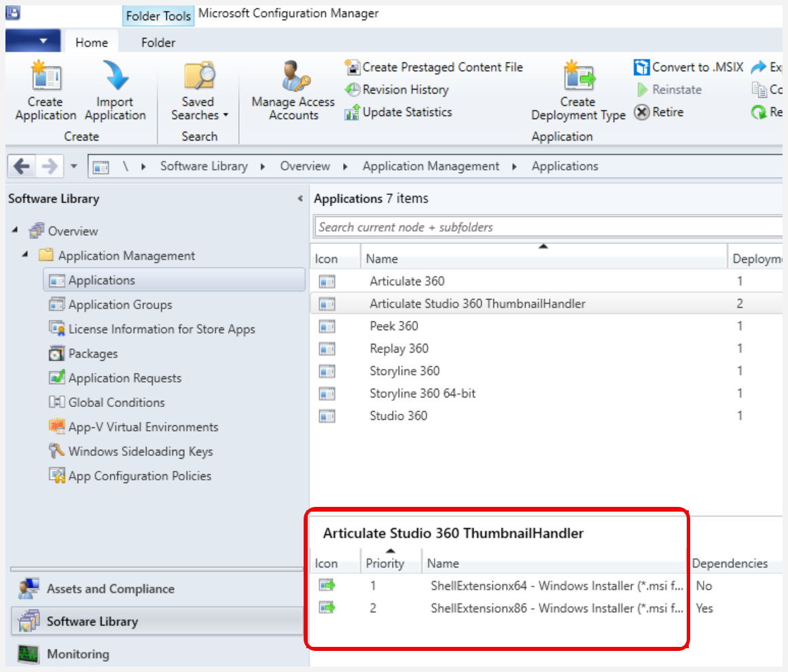Click the Studio 360 row icon
788x672 pixels.
click(x=327, y=416)
